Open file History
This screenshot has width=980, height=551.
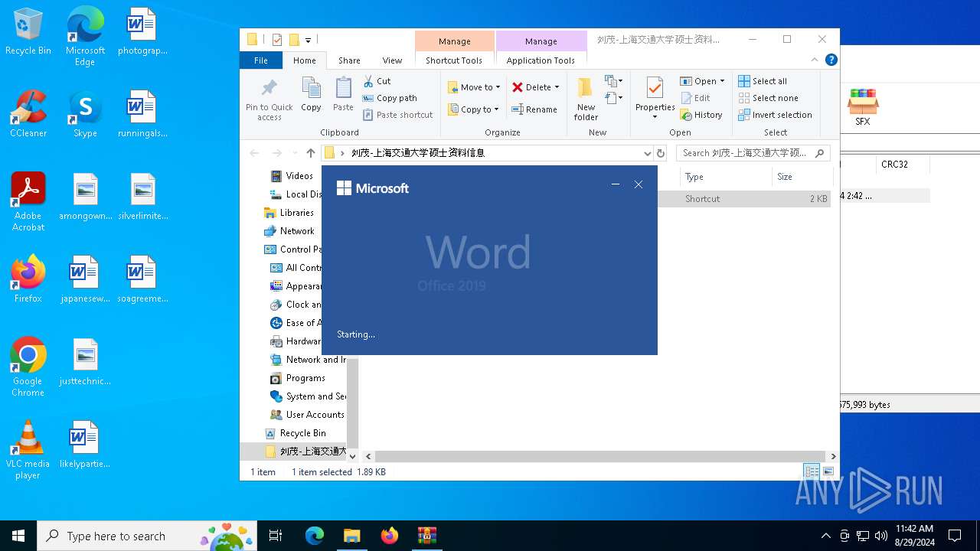coord(701,115)
